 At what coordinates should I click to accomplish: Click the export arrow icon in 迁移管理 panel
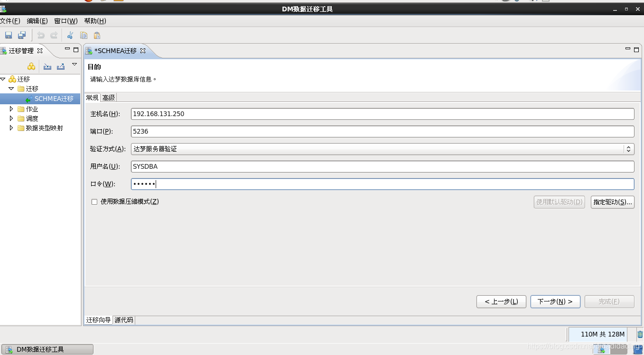[61, 66]
